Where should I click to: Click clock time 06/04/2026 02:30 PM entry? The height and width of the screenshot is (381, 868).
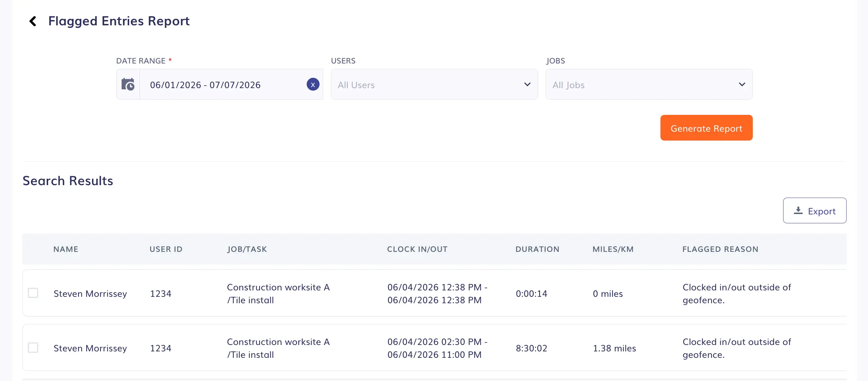437,348
